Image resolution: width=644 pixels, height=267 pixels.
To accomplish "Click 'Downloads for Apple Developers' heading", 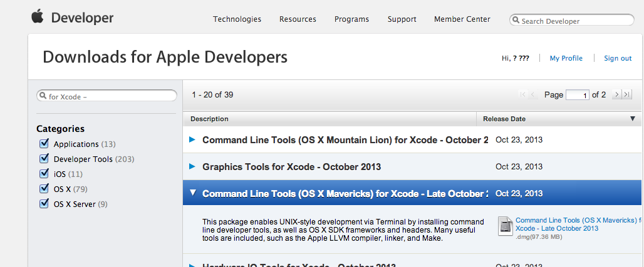I will 165,57.
